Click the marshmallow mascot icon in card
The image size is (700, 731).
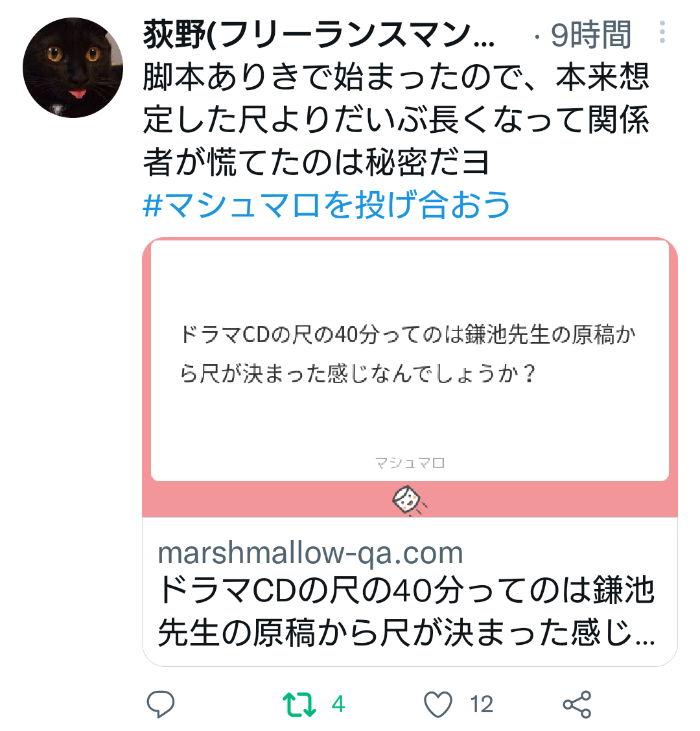pos(409,500)
